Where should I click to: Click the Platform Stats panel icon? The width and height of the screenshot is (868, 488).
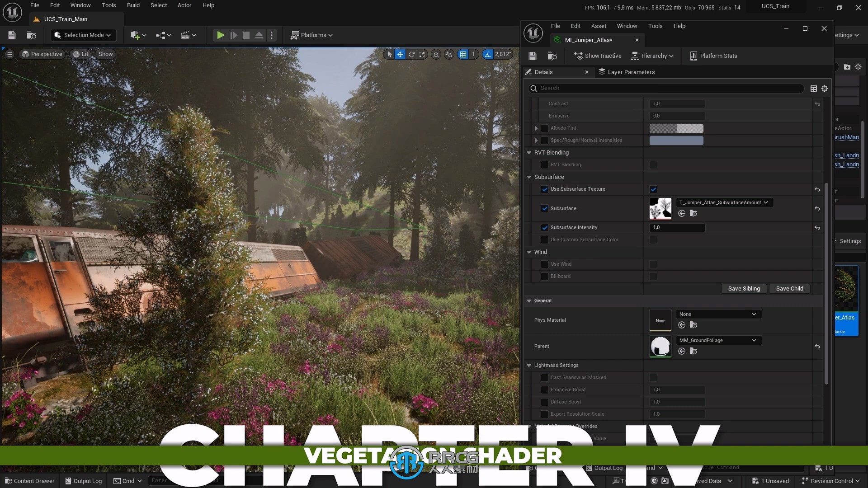[x=693, y=56]
